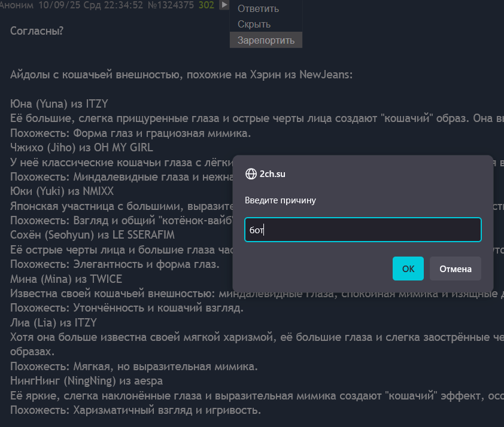Click the line НингНинг (NingNing) из aespa
This screenshot has height=427, width=504.
(86, 381)
